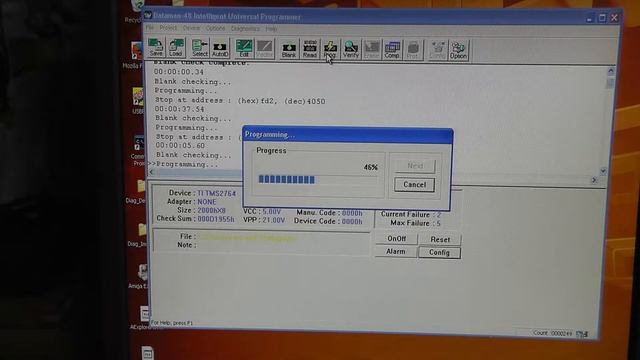Click the OnOff button

pyautogui.click(x=396, y=238)
